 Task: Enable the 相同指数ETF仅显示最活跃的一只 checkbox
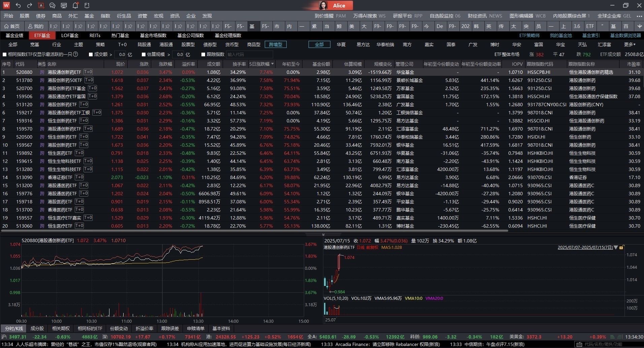click(x=5, y=54)
